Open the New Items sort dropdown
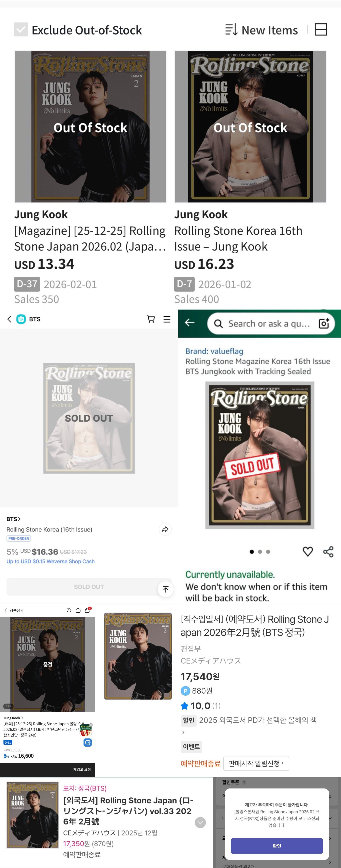 coord(262,30)
